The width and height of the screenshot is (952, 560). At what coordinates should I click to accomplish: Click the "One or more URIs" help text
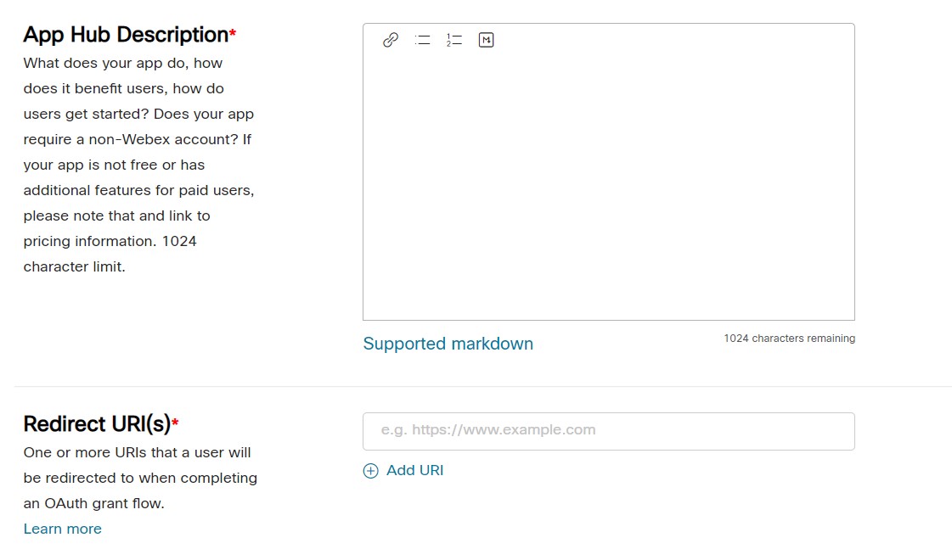pyautogui.click(x=140, y=478)
